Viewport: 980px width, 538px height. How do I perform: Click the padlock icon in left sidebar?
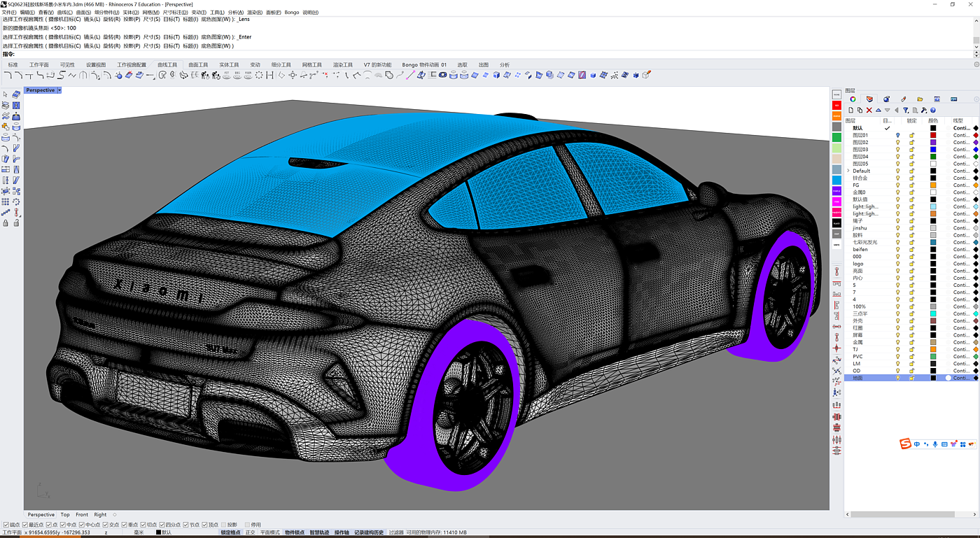[6, 223]
